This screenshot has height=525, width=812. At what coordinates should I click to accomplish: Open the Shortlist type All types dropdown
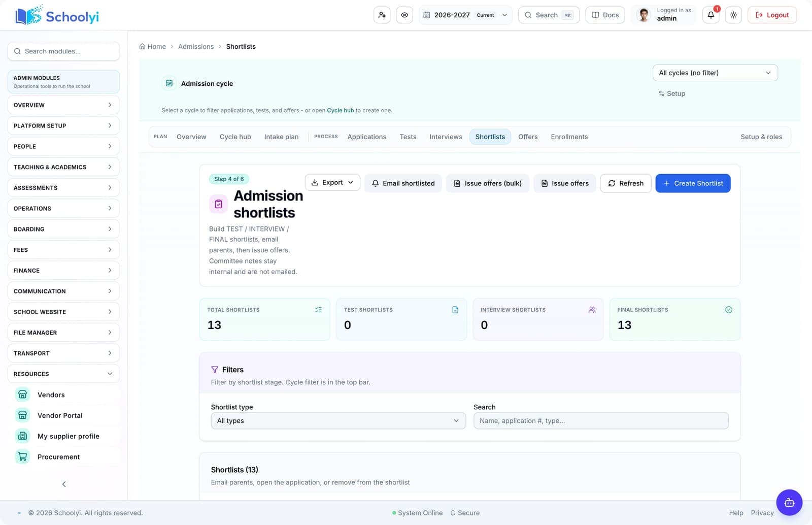338,420
